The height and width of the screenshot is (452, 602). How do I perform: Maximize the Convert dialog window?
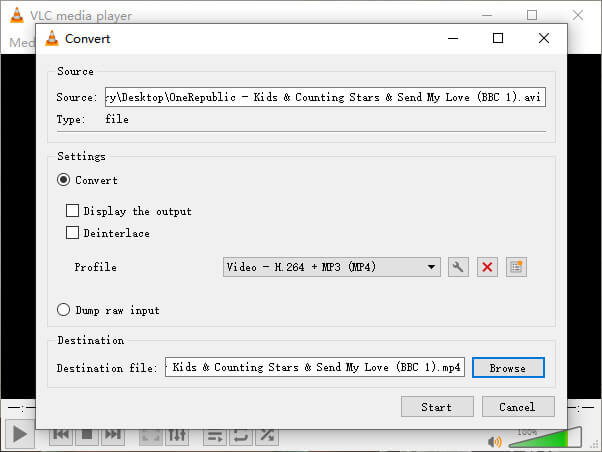(498, 38)
